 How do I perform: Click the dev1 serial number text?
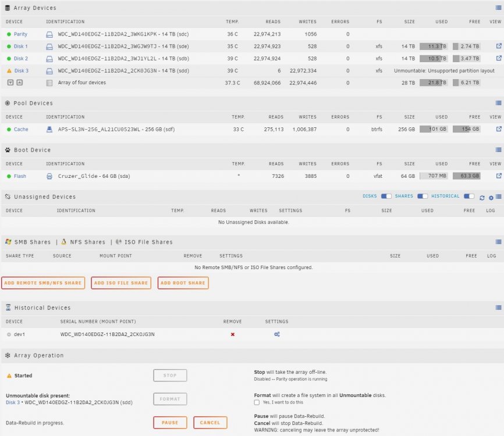(x=107, y=334)
